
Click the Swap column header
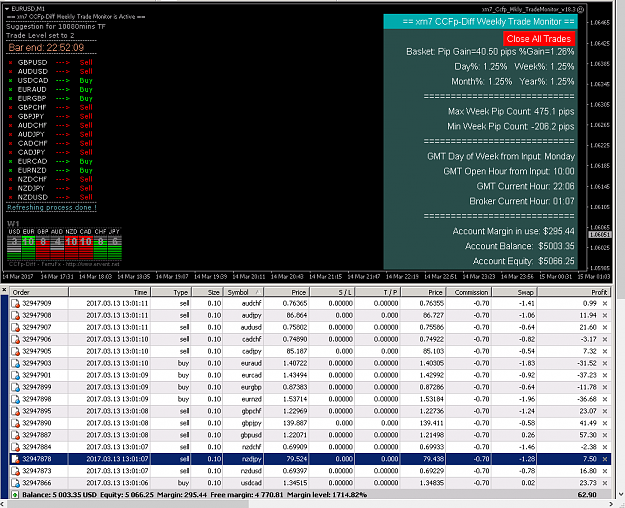514,292
